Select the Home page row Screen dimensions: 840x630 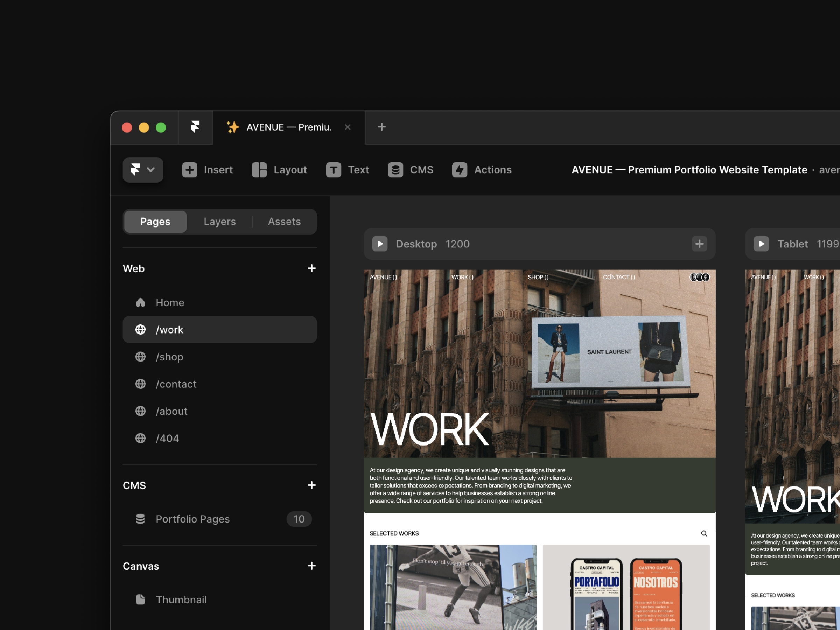[x=219, y=302]
